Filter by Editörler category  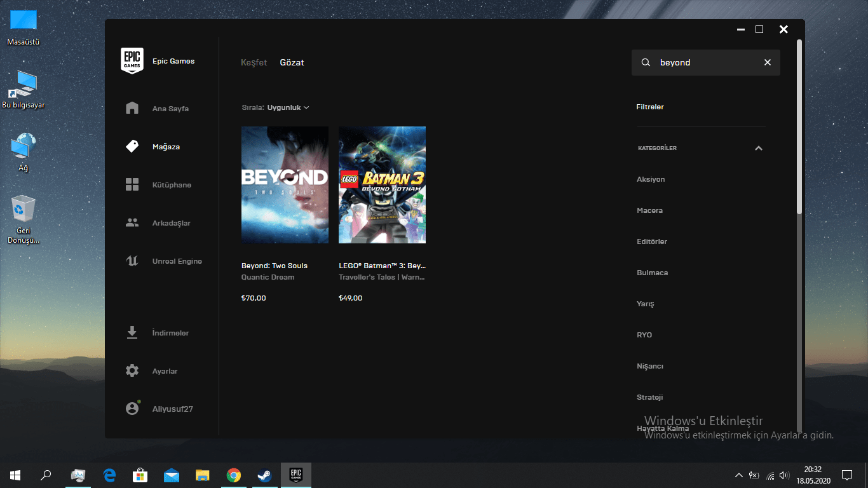(652, 241)
